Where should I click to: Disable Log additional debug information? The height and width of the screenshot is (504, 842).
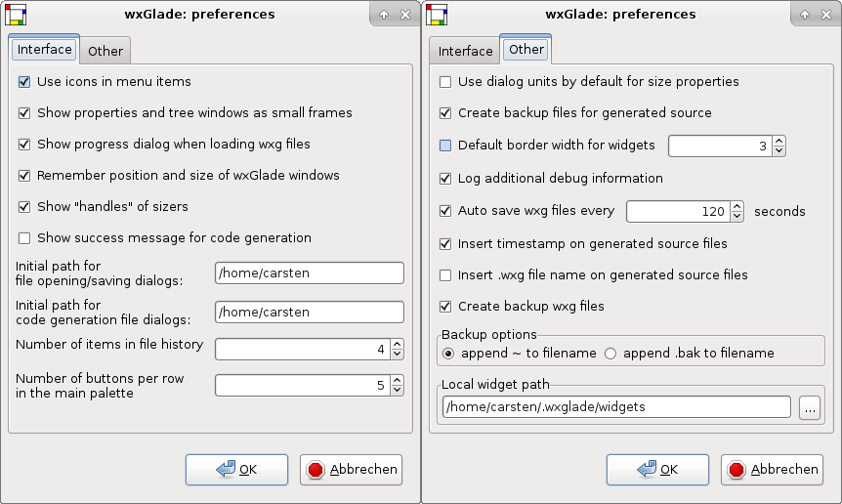point(445,178)
